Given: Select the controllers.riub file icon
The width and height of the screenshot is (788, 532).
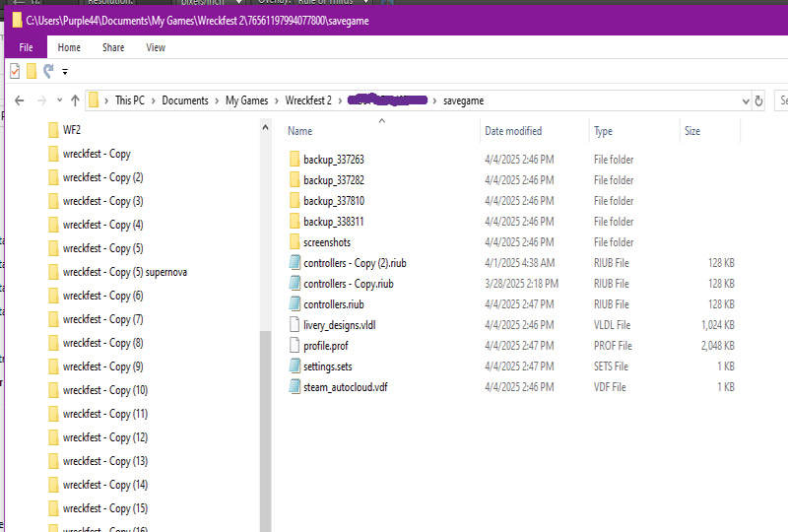Looking at the screenshot, I should coord(295,303).
